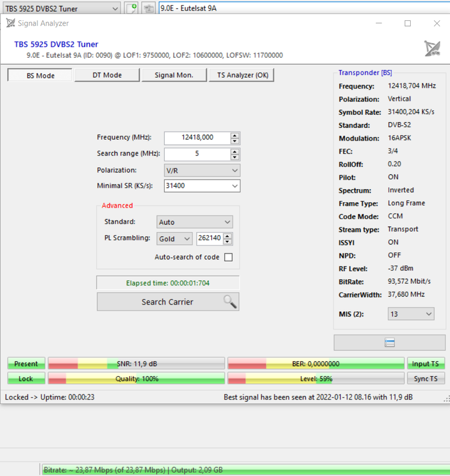Click the Standard value DVB-S2
450x476 pixels.
pos(399,125)
